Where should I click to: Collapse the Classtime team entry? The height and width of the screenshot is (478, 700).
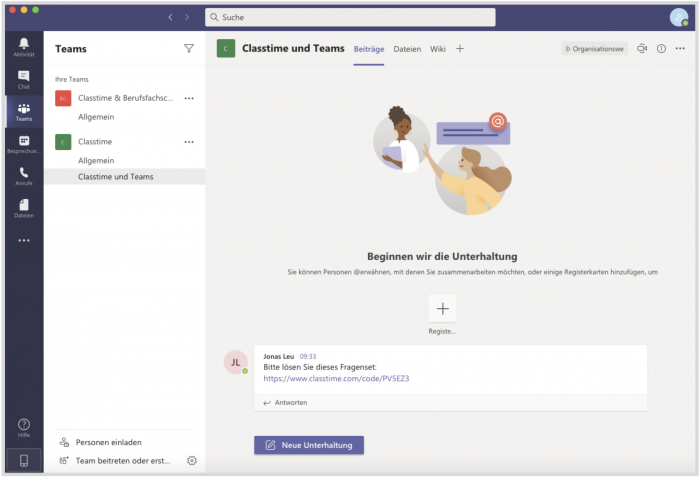tap(95, 142)
